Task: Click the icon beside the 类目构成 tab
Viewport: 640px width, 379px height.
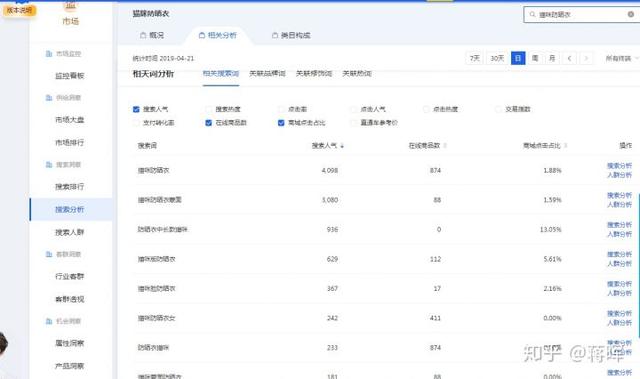Action: tap(275, 35)
